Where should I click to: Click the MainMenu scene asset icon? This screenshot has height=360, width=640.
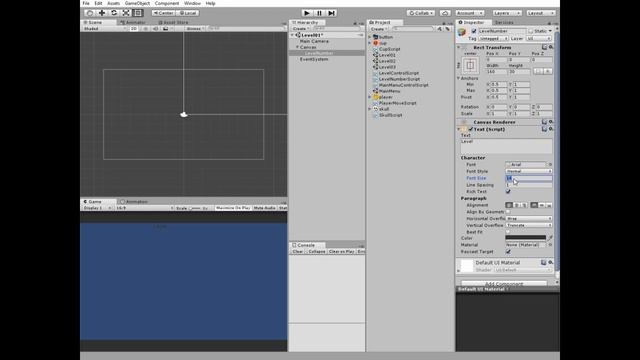(376, 91)
